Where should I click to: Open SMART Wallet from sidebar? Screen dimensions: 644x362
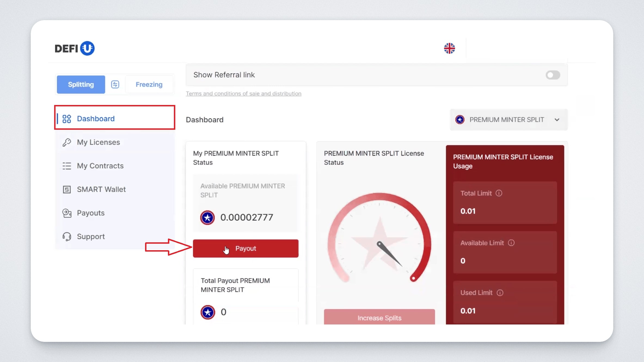(101, 189)
